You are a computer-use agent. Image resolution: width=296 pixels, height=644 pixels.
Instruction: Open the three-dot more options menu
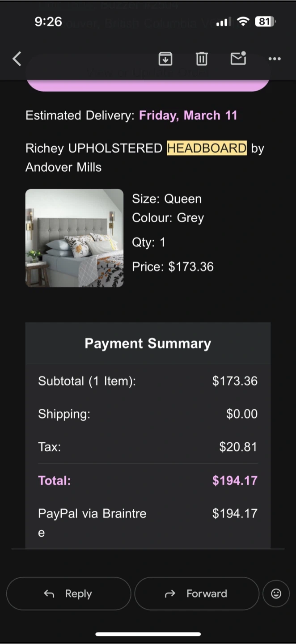coord(275,59)
